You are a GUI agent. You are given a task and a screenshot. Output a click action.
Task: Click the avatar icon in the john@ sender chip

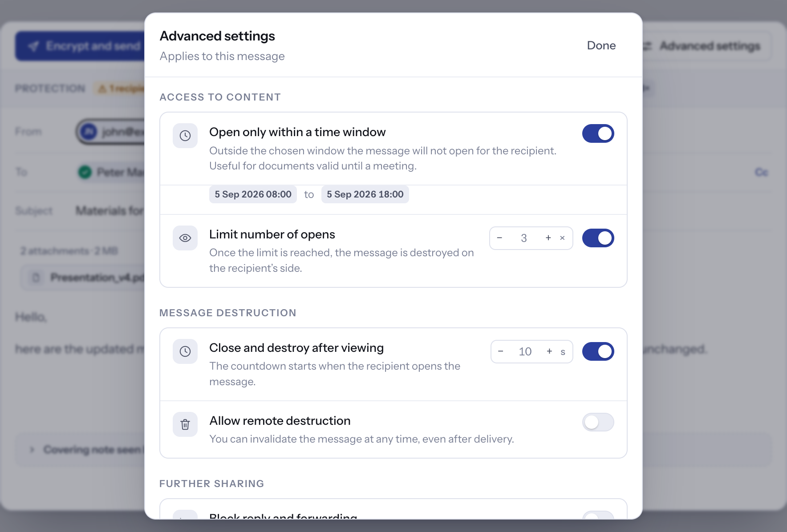[x=89, y=132]
